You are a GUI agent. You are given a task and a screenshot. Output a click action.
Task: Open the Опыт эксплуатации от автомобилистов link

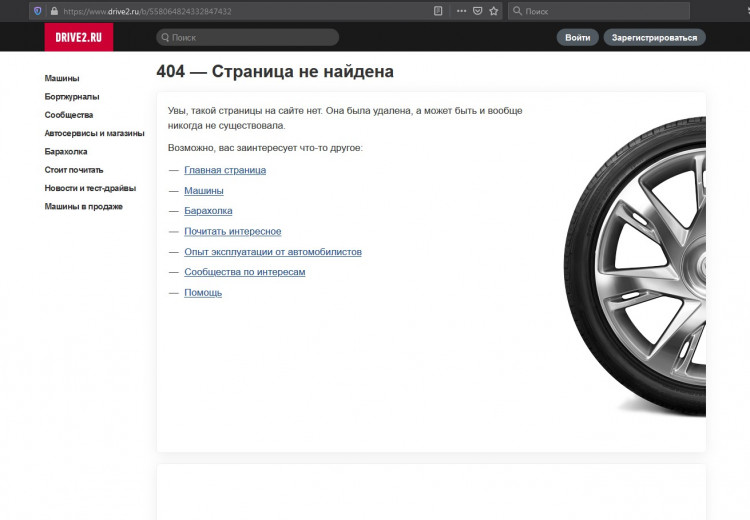pyautogui.click(x=273, y=252)
